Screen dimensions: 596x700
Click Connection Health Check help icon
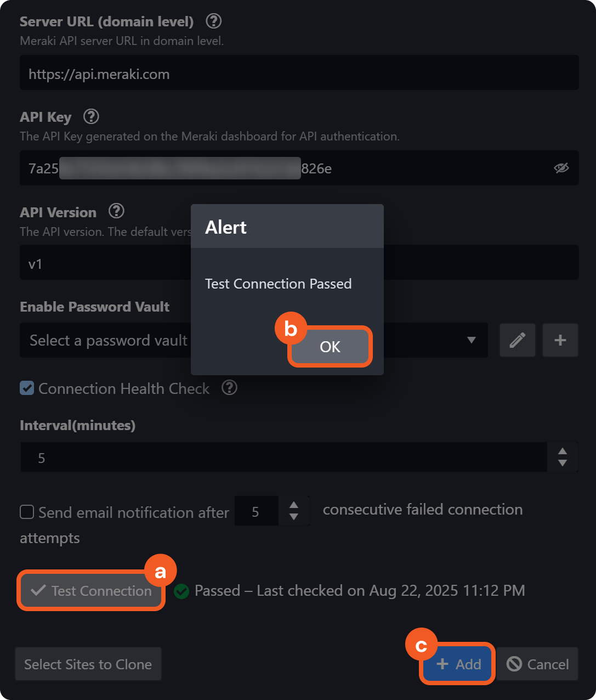229,388
